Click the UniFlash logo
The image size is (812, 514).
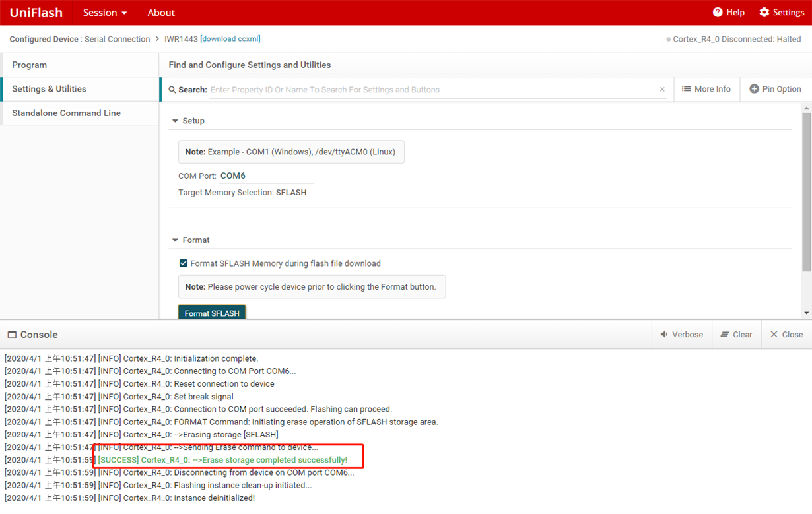(x=36, y=13)
